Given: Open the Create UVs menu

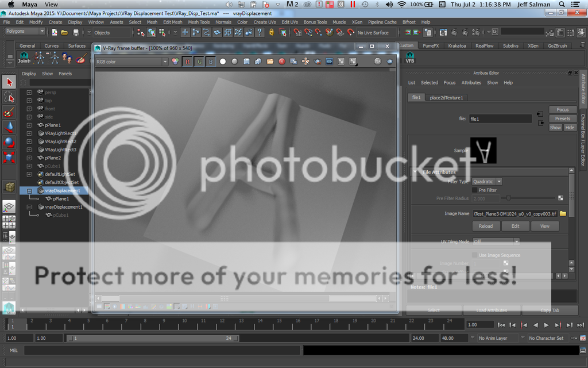Looking at the screenshot, I should pyautogui.click(x=264, y=22).
